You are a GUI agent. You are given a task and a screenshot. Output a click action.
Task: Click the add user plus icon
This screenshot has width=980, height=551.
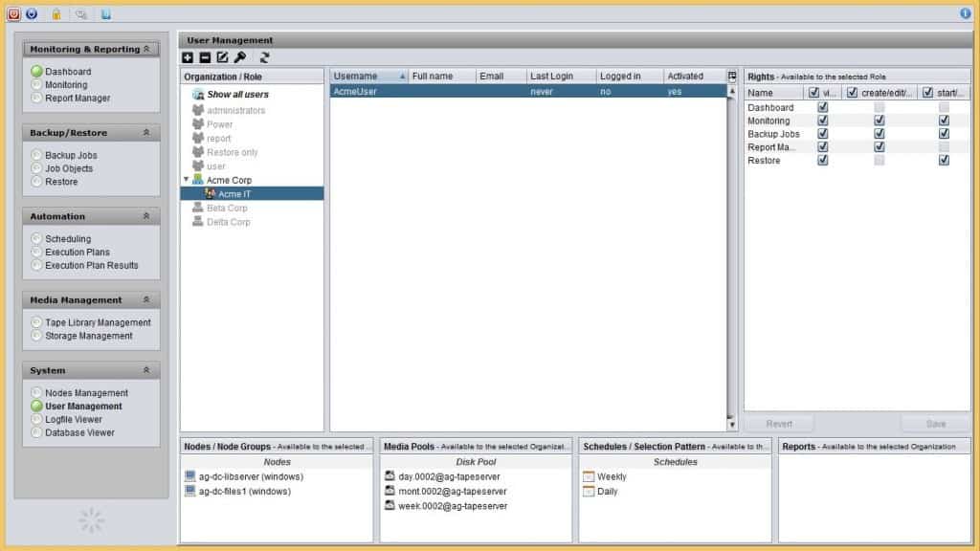click(188, 58)
